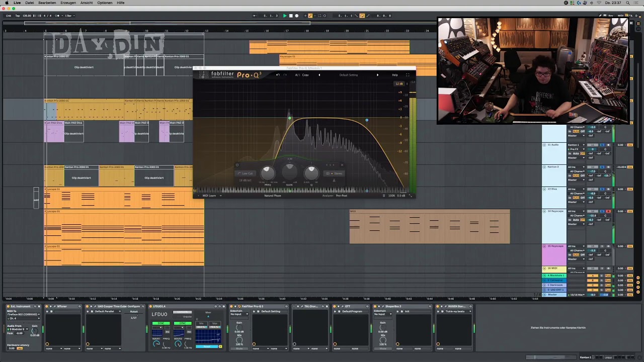Click the record button in transport bar
This screenshot has width=644, height=362.
click(x=296, y=16)
